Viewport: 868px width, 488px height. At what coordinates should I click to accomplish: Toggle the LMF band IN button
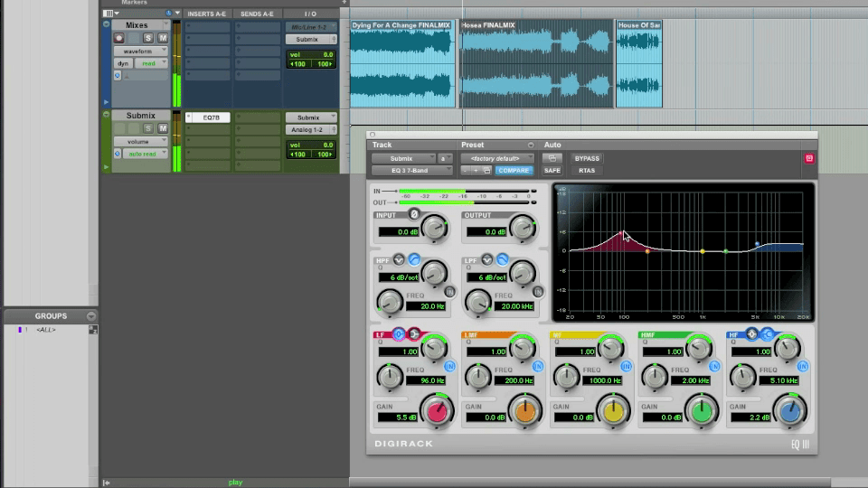tap(537, 366)
